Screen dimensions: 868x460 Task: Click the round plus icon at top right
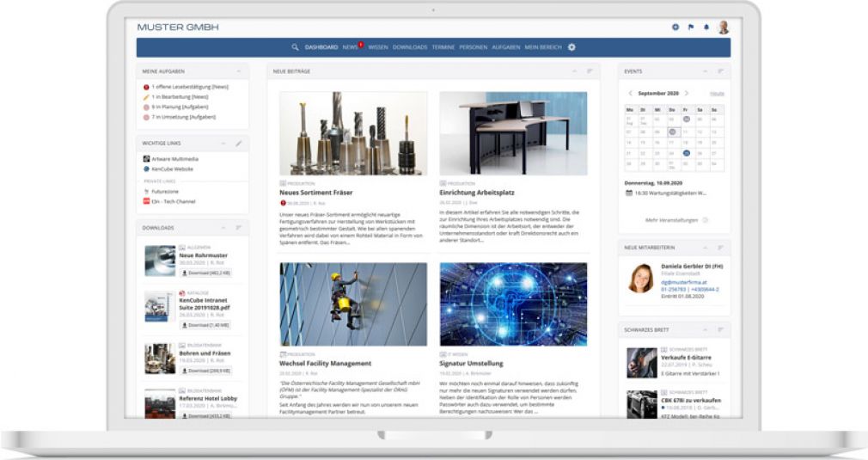click(x=675, y=28)
